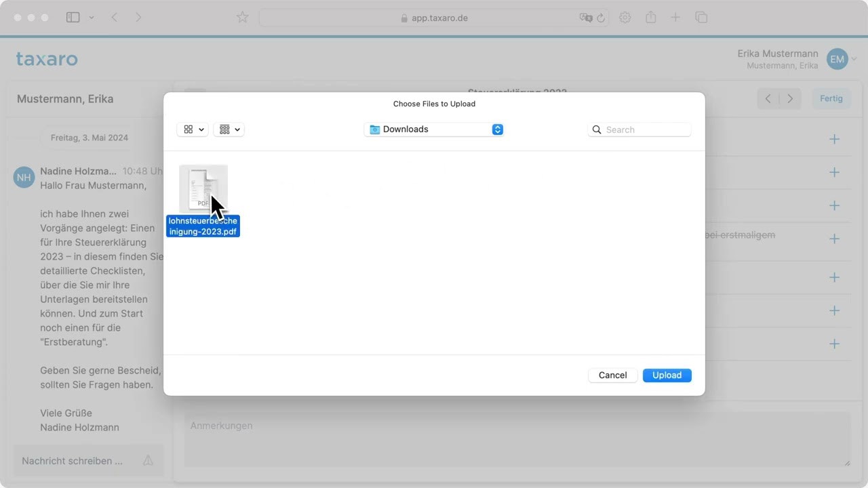Click the Search field in file dialog

click(x=639, y=129)
